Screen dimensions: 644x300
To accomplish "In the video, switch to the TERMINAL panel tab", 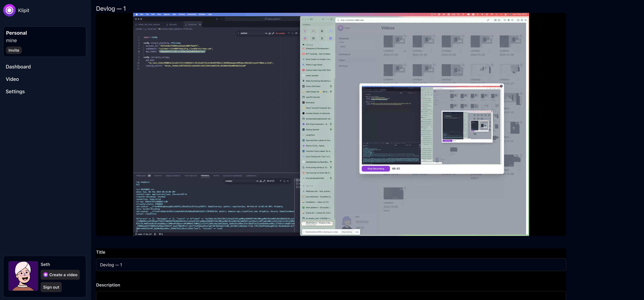I will coord(205,176).
